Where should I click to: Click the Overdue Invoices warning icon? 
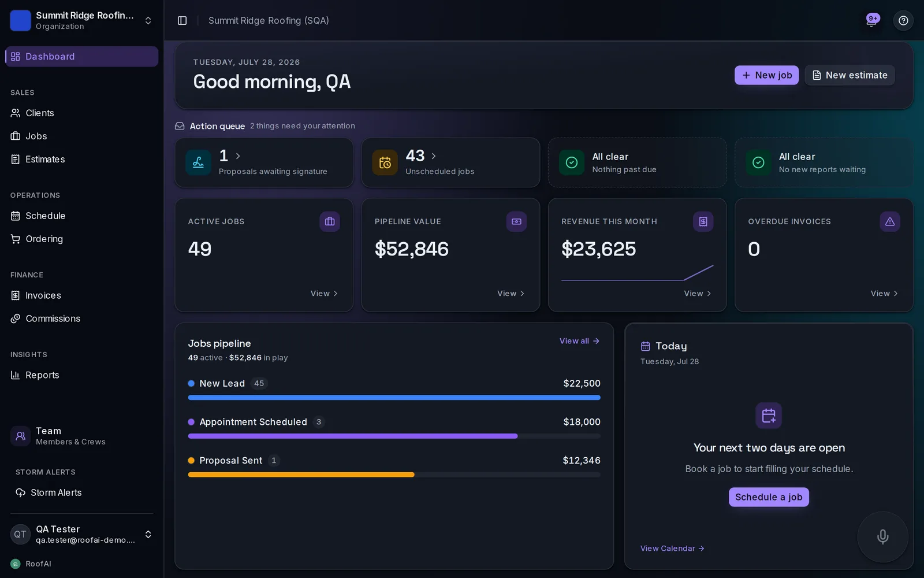(x=890, y=221)
